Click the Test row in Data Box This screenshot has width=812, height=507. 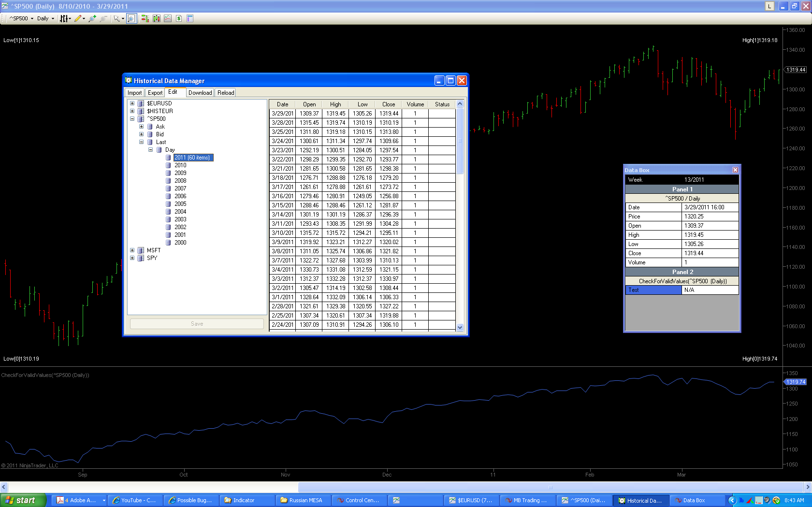click(x=682, y=290)
